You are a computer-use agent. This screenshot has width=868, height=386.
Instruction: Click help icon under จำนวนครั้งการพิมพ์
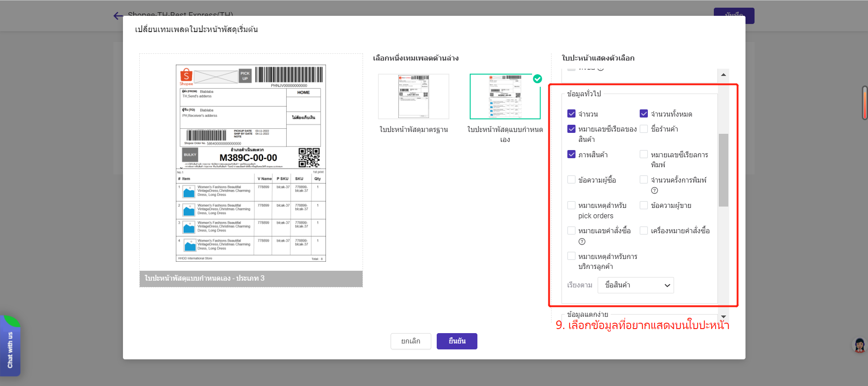click(x=654, y=191)
